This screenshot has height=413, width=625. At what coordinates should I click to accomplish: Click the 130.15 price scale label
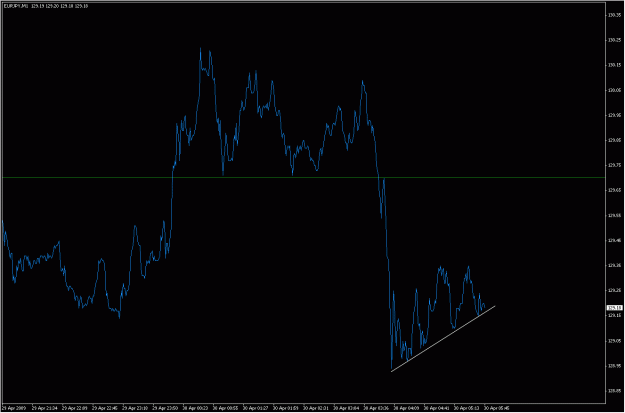tap(614, 65)
